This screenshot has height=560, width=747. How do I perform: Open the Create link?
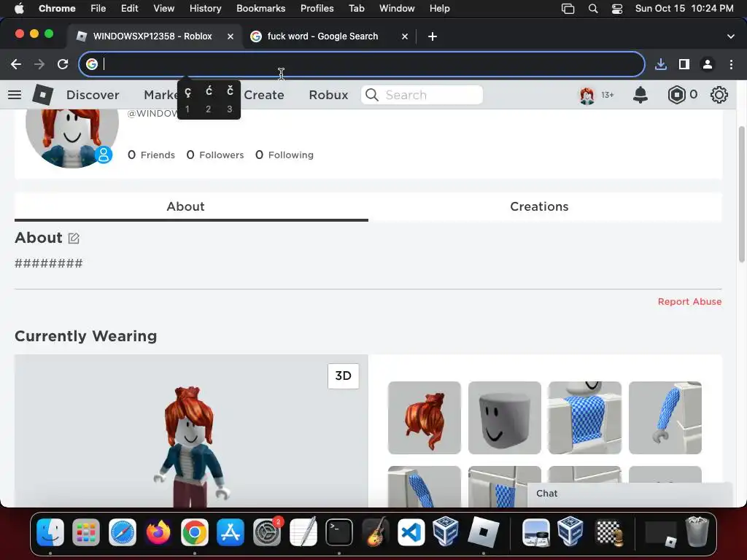click(264, 95)
